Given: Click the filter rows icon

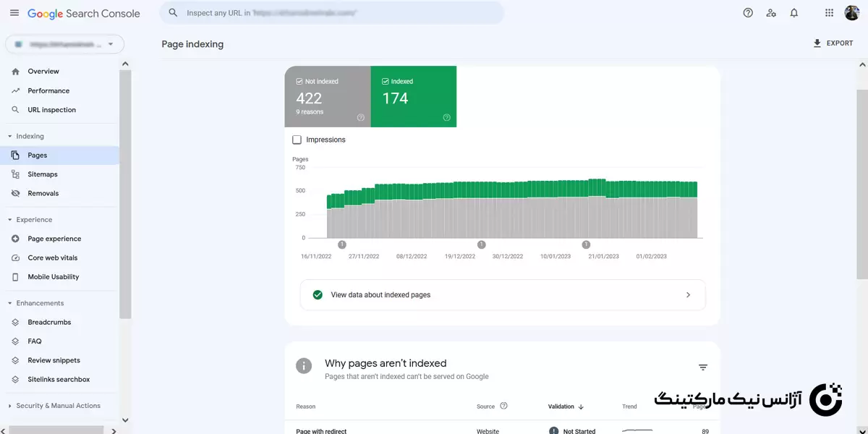Looking at the screenshot, I should click(702, 367).
